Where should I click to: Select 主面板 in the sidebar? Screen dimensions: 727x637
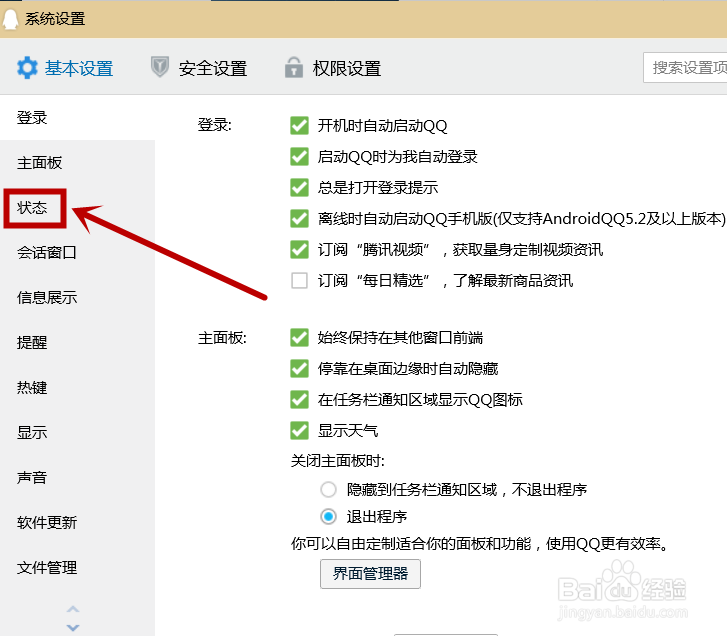pos(39,163)
